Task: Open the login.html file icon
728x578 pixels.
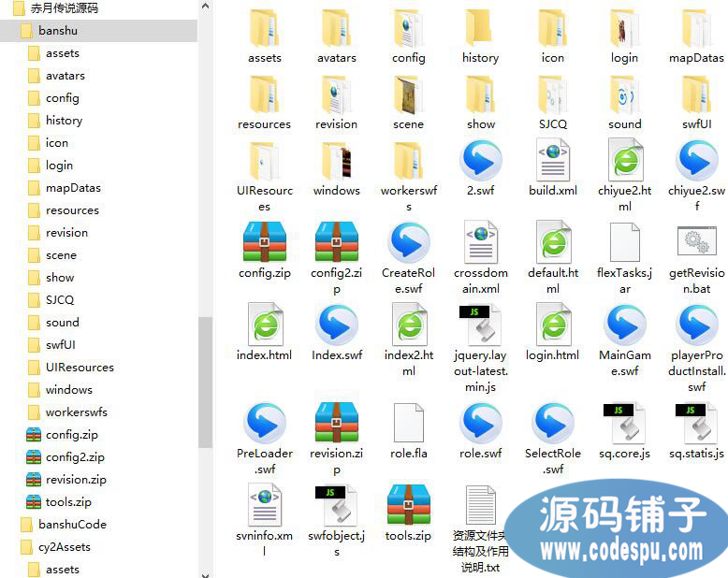Action: (x=553, y=325)
